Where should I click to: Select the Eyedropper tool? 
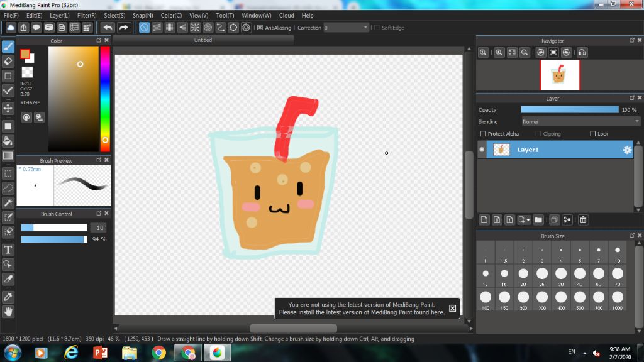pyautogui.click(x=8, y=297)
